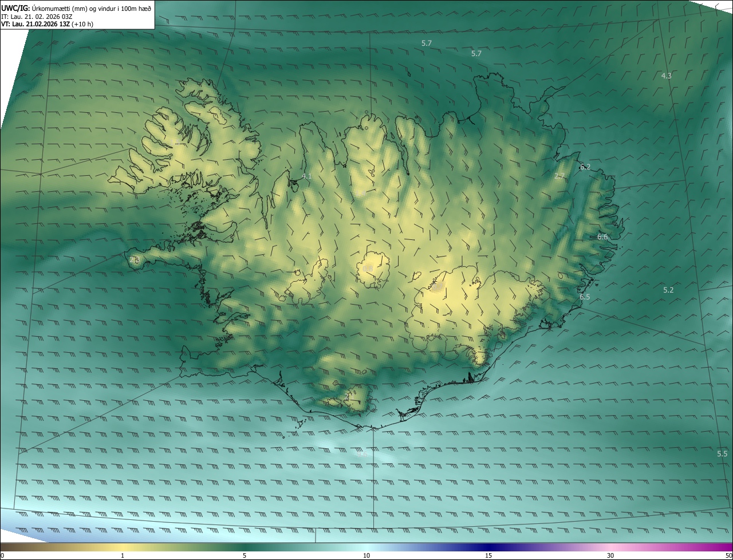Image resolution: width=733 pixels, height=560 pixels.
Task: Select the 10 mark on the color legend
Action: [366, 555]
